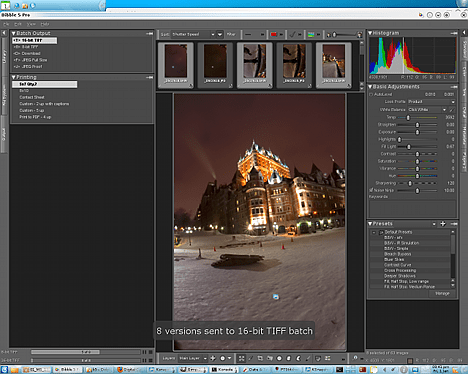Open the Konsole item in the taskbar
468x374 pixels.
[x=224, y=370]
